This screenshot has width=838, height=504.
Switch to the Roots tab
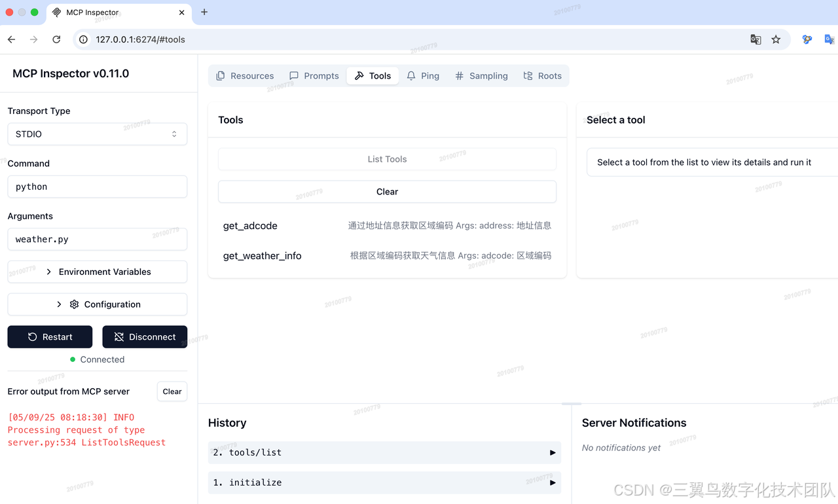click(543, 75)
